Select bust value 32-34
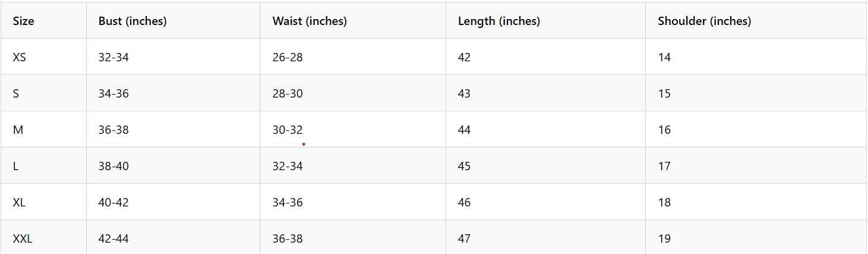The image size is (868, 254). (113, 58)
